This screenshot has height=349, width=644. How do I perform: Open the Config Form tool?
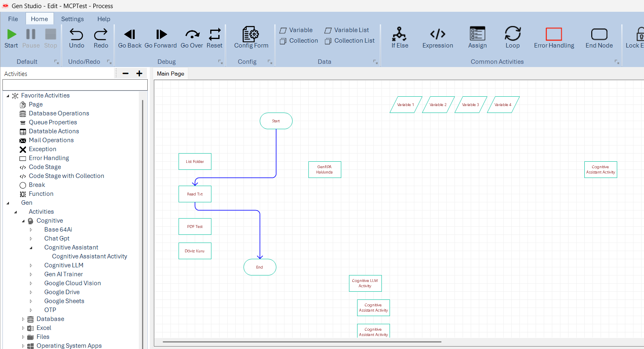tap(251, 35)
